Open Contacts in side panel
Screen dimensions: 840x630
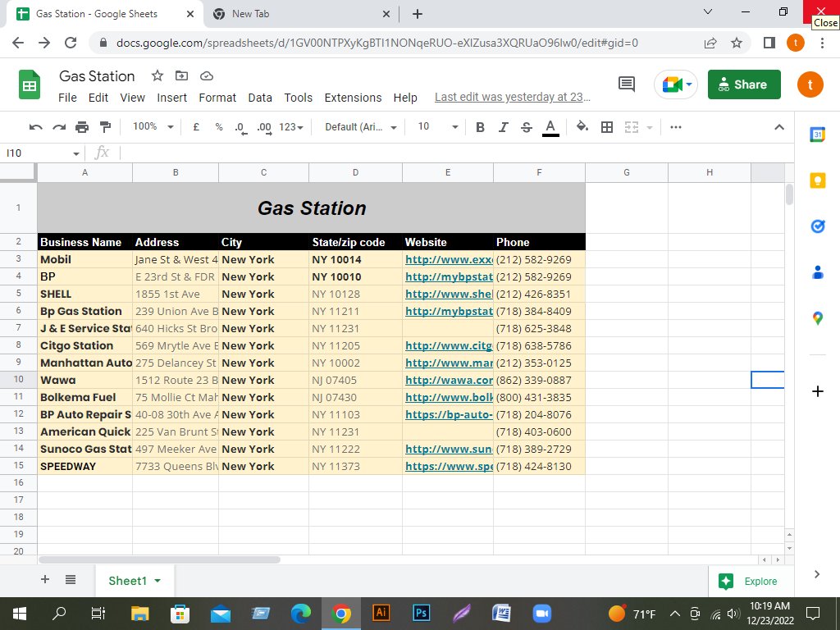(x=818, y=272)
